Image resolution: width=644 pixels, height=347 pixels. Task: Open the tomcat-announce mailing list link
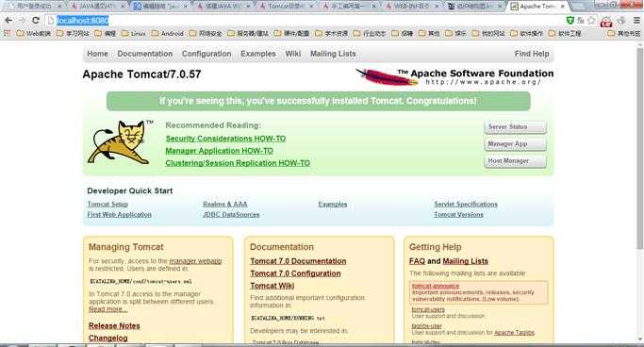point(436,286)
